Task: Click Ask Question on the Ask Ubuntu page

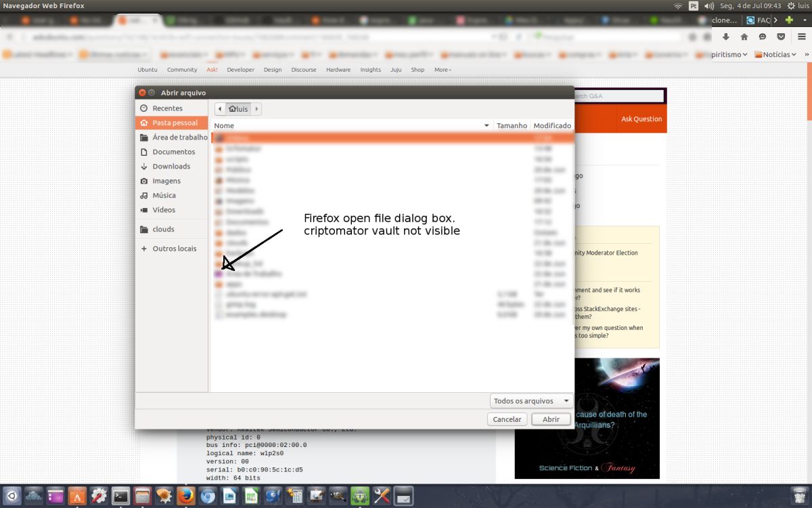Action: coord(641,119)
